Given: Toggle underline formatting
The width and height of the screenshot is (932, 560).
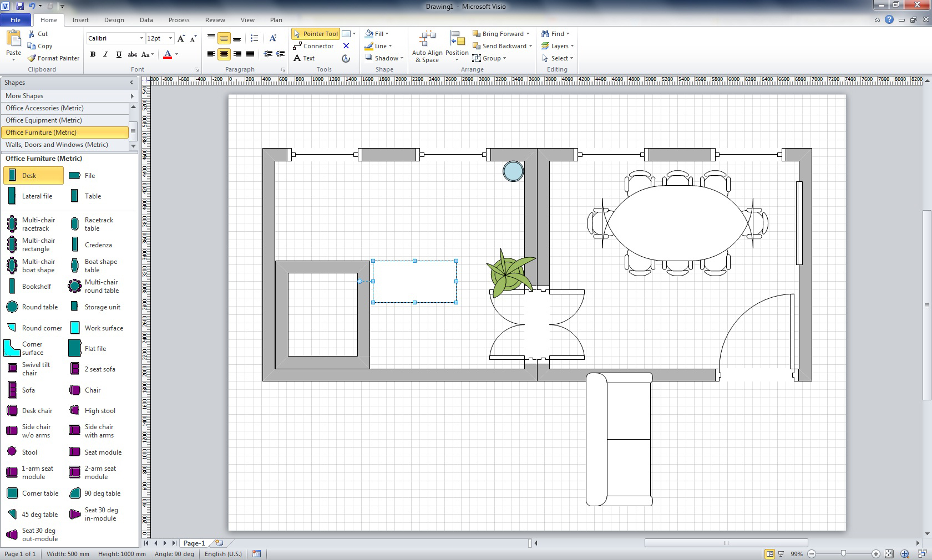Looking at the screenshot, I should 119,54.
